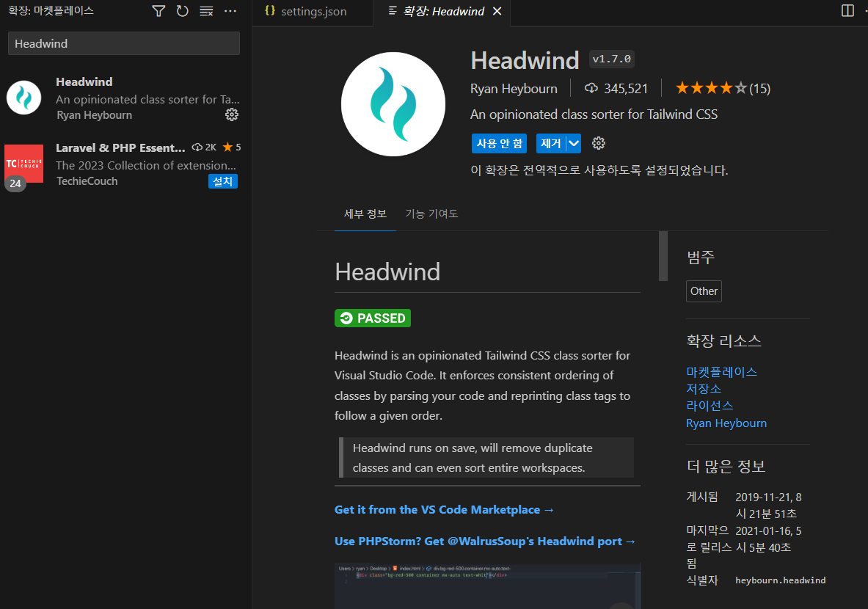Image resolution: width=868 pixels, height=609 pixels.
Task: Click the 2K install count on Laravel item
Action: [x=204, y=147]
